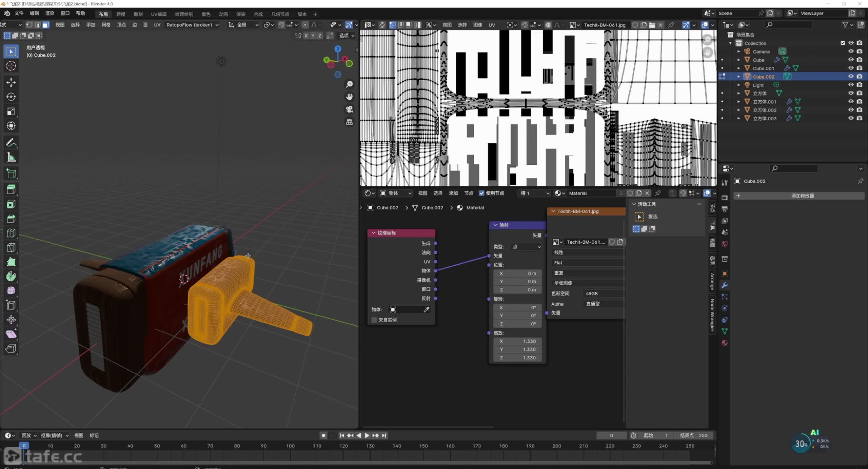The height and width of the screenshot is (469, 868).
Task: Collapse the 纹理坐标 node
Action: pyautogui.click(x=373, y=233)
